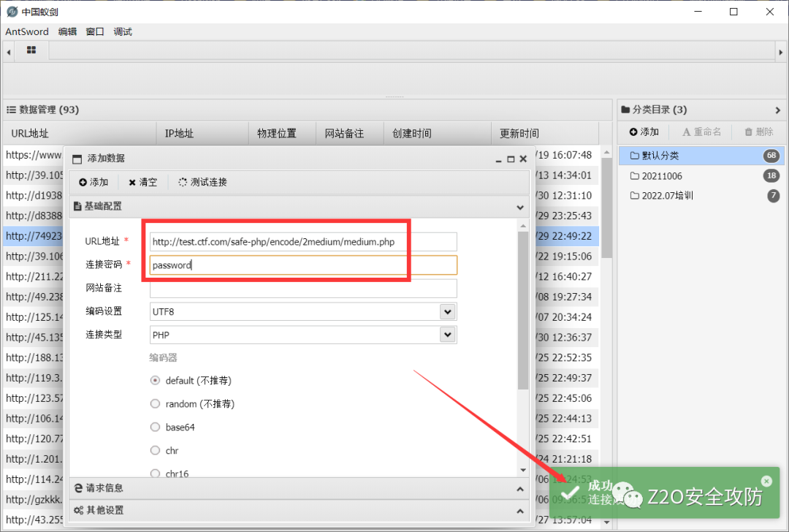Viewport: 789px width, 532px height.
Task: Minimize the 添加数据 dialog
Action: pyautogui.click(x=498, y=159)
